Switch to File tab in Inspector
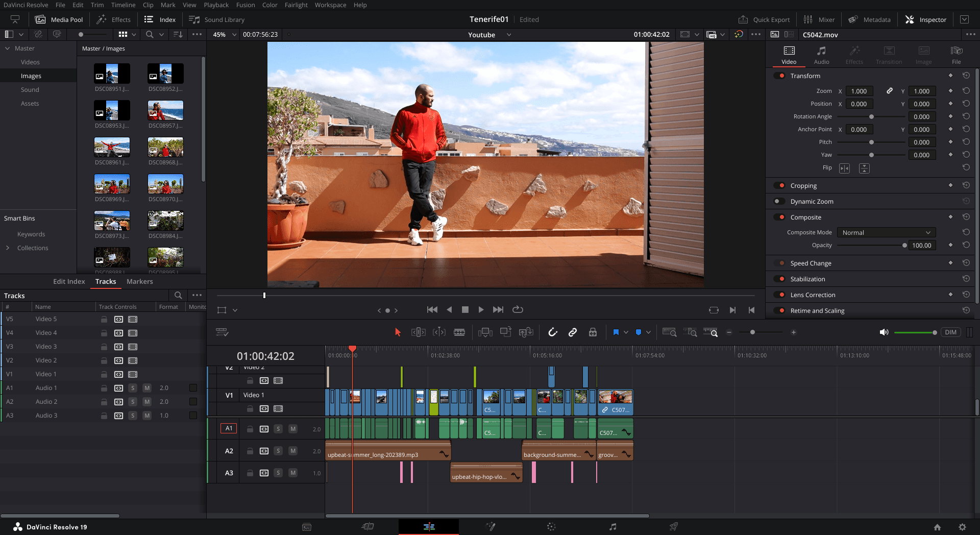 (x=956, y=55)
